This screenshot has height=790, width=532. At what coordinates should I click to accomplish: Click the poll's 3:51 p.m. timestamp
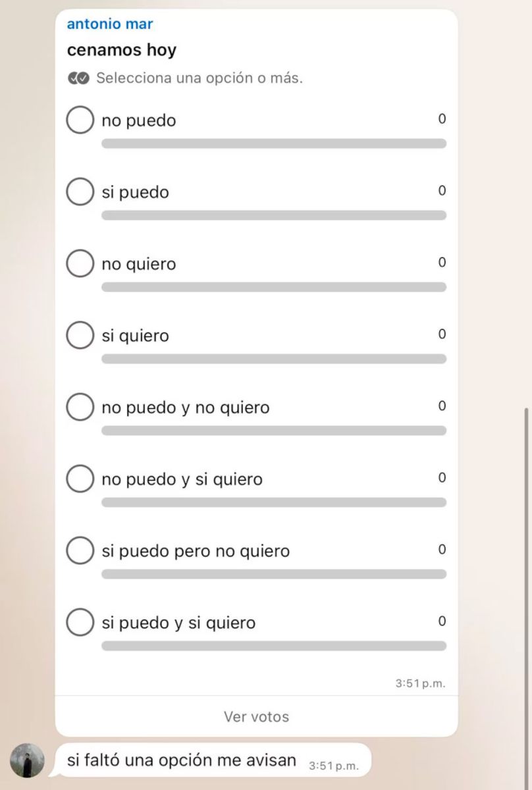420,684
